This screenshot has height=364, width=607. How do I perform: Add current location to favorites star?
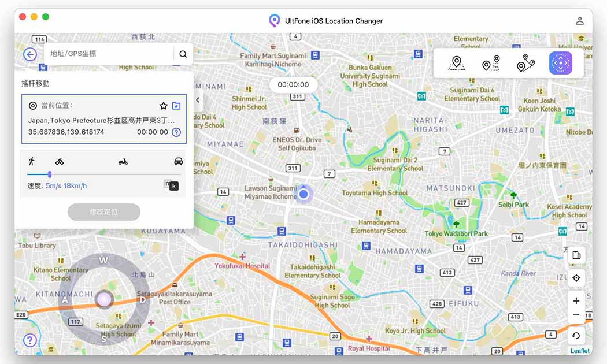pyautogui.click(x=164, y=106)
